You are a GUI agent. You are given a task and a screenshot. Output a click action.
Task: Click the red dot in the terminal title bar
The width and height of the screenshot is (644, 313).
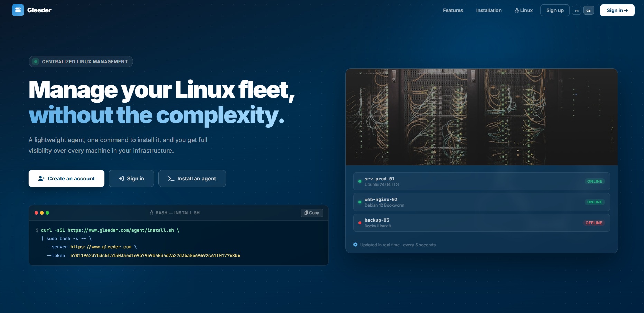coord(36,213)
